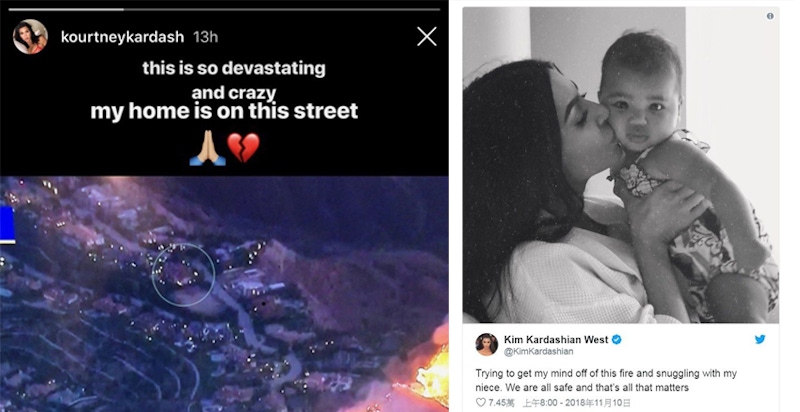The image size is (800, 412).
Task: Click the 'my home is on this street' caption
Action: 224,111
